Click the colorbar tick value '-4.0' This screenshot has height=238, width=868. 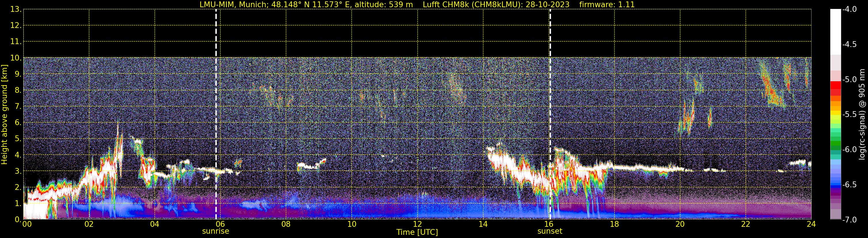click(x=849, y=10)
